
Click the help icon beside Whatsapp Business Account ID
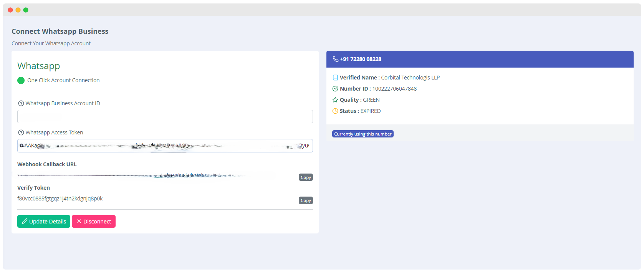(21, 103)
